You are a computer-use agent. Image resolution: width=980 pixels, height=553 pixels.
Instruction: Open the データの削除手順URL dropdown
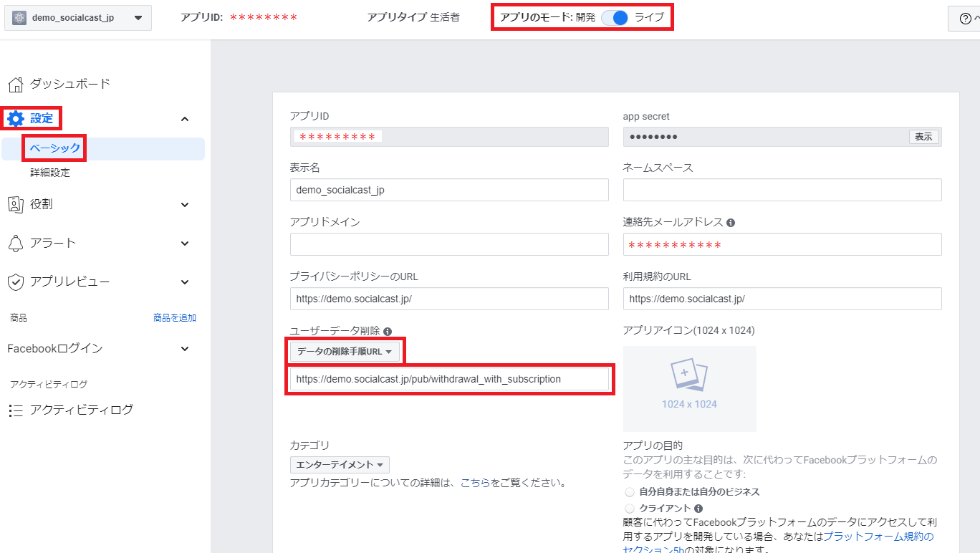345,352
